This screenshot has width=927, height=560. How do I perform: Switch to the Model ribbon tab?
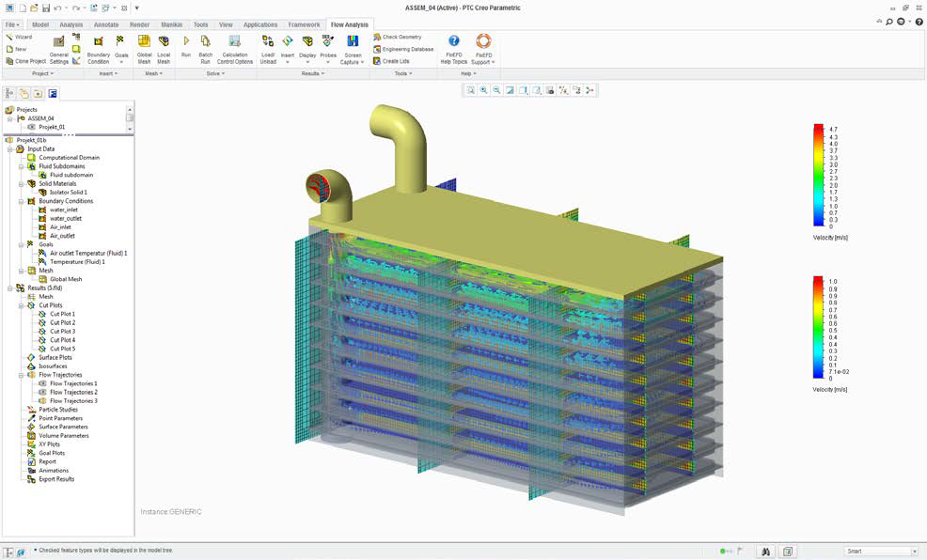[40, 24]
